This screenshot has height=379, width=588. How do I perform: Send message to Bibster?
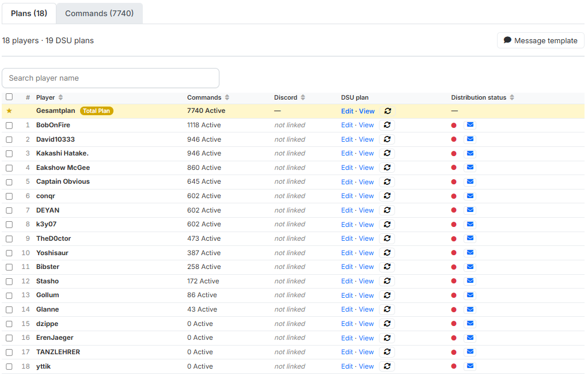click(x=470, y=267)
